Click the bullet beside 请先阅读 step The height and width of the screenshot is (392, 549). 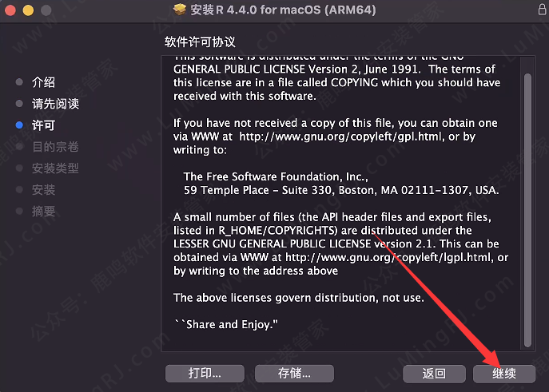click(19, 104)
